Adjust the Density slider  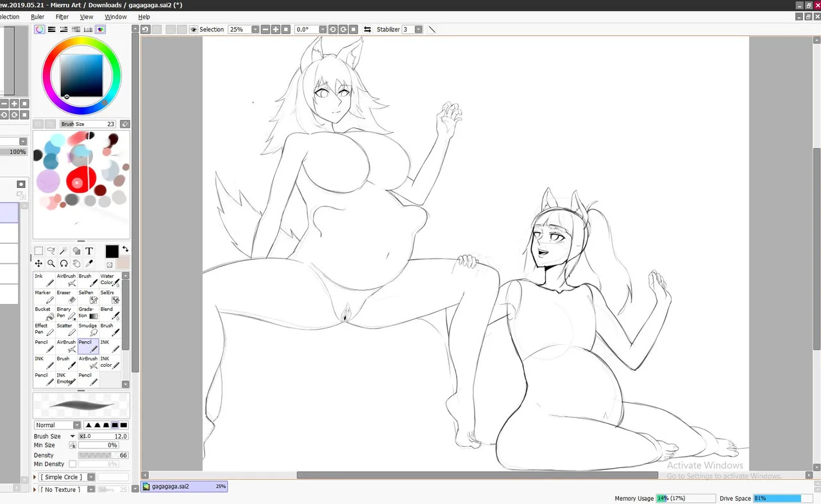(103, 455)
